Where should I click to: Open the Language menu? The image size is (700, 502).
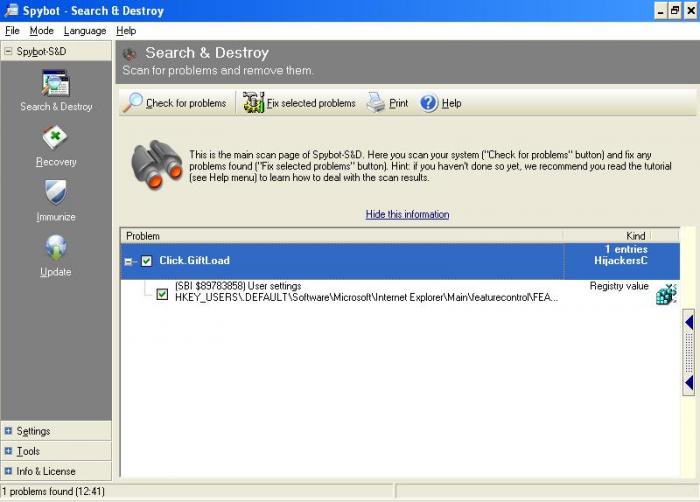point(85,31)
